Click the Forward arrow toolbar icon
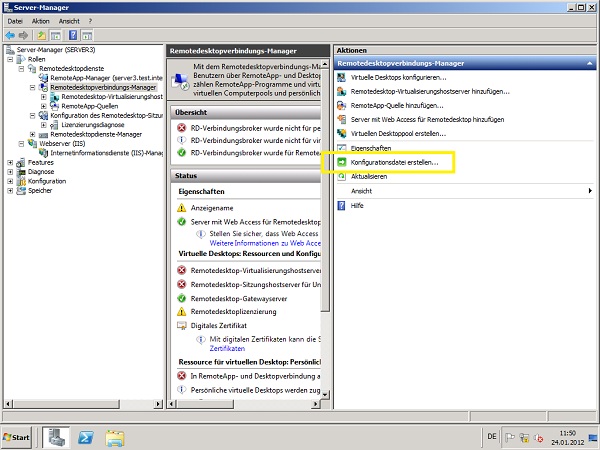This screenshot has width=600, height=450. click(23, 36)
